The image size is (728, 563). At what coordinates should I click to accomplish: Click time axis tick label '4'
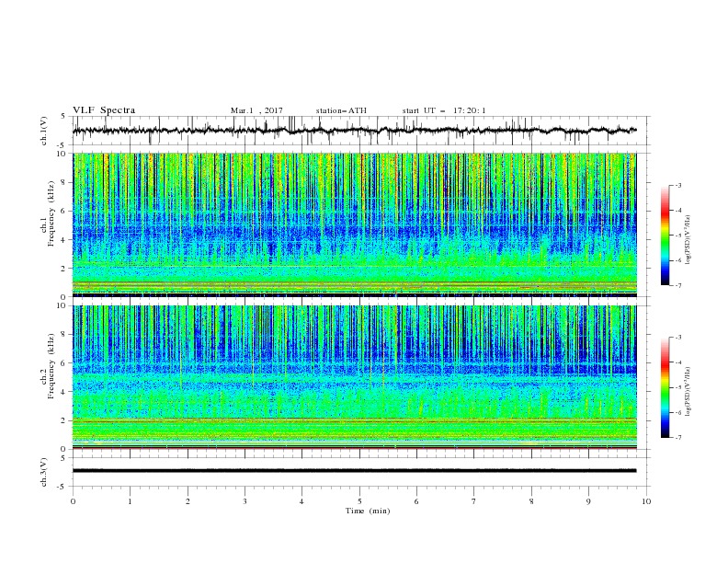(301, 501)
